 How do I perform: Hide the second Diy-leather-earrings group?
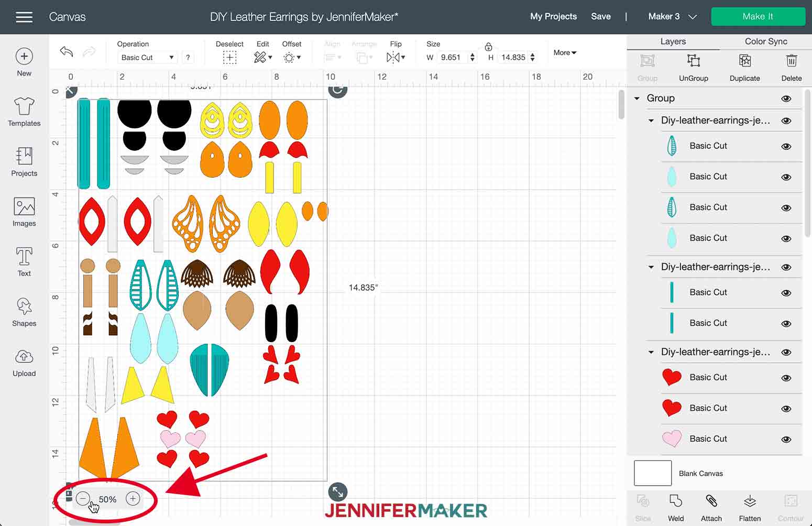(786, 267)
